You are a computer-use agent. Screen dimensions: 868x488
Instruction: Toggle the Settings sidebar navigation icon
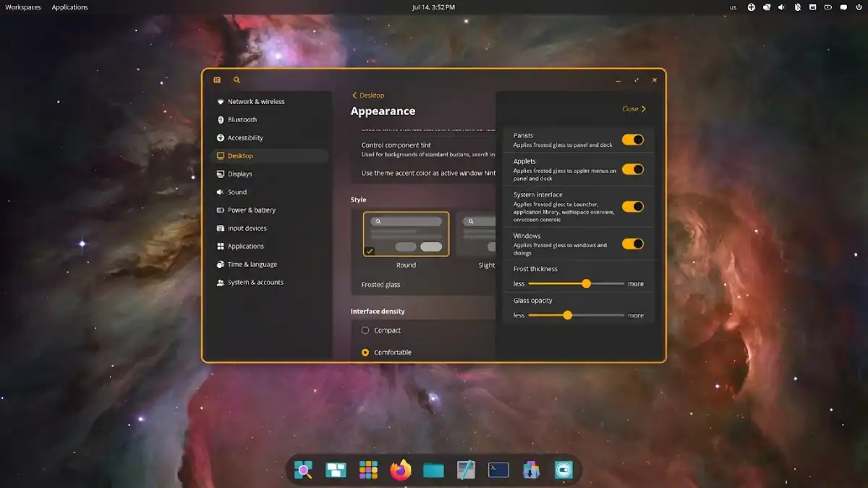pyautogui.click(x=217, y=80)
